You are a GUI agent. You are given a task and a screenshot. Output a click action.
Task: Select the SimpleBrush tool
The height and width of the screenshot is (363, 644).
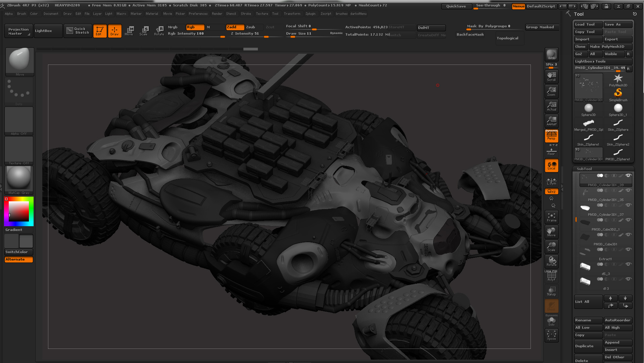[x=618, y=95]
